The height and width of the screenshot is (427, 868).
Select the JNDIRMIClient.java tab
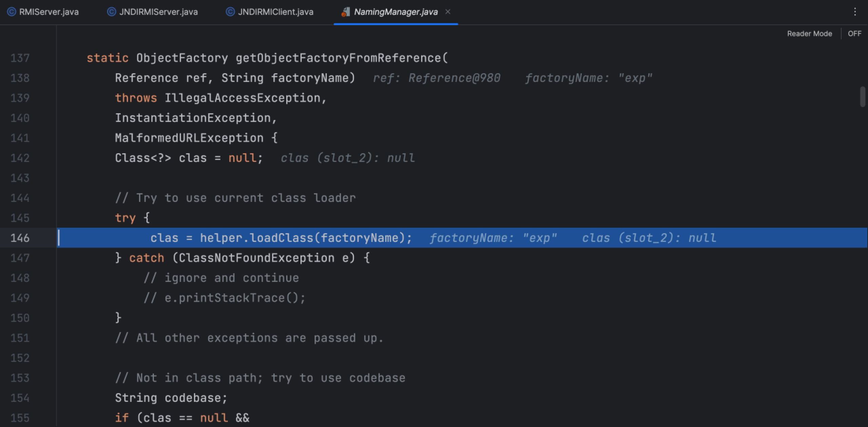point(270,12)
